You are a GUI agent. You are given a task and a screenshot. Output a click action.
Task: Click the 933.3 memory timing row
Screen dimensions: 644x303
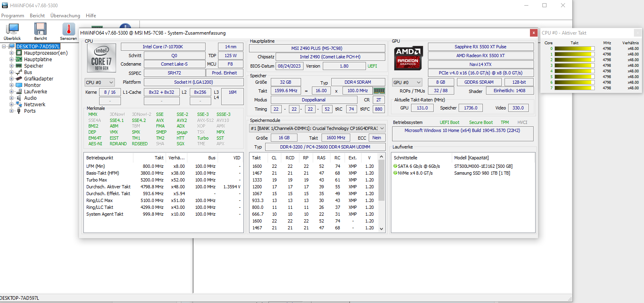click(x=314, y=200)
